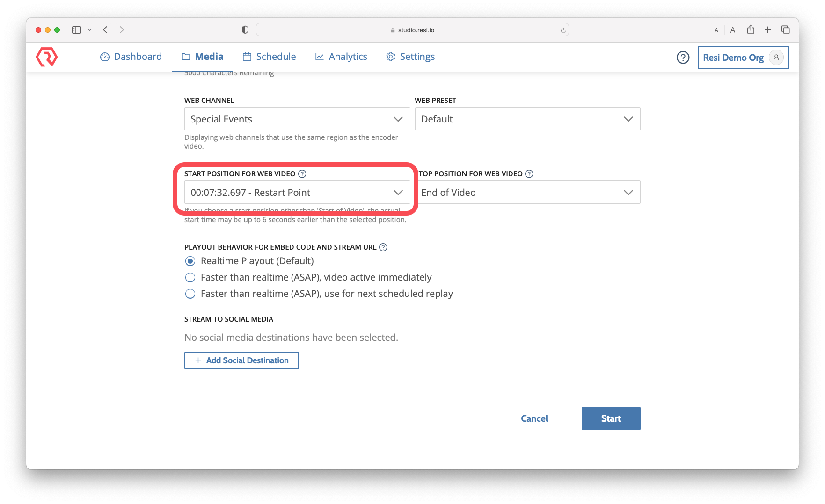Screen dimensions: 825x504
Task: Click the Share icon in the browser toolbar
Action: point(751,29)
